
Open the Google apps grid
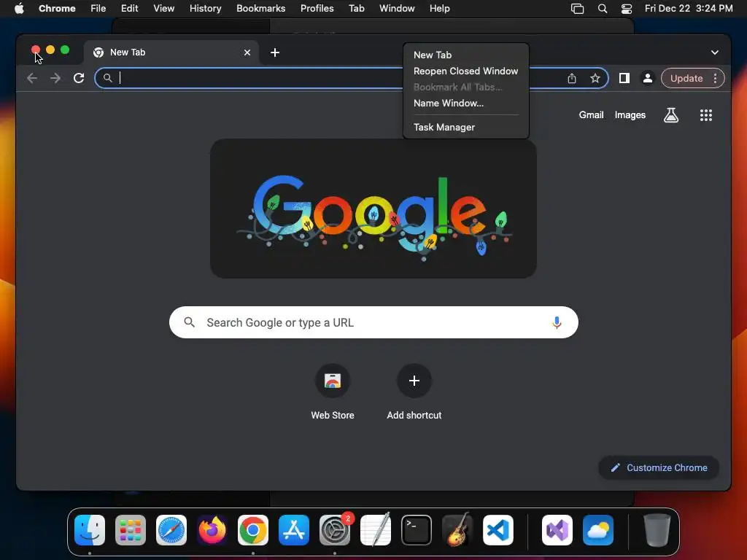706,114
